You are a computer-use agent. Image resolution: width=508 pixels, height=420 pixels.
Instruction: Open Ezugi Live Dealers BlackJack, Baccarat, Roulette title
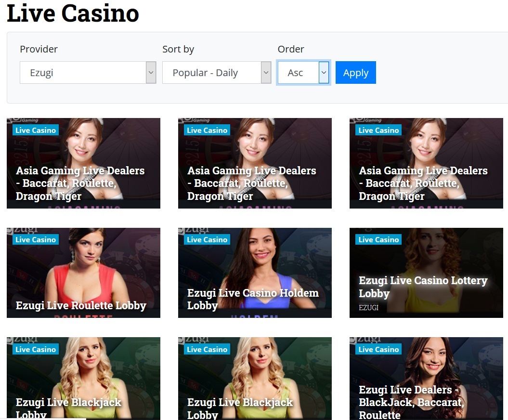411,402
